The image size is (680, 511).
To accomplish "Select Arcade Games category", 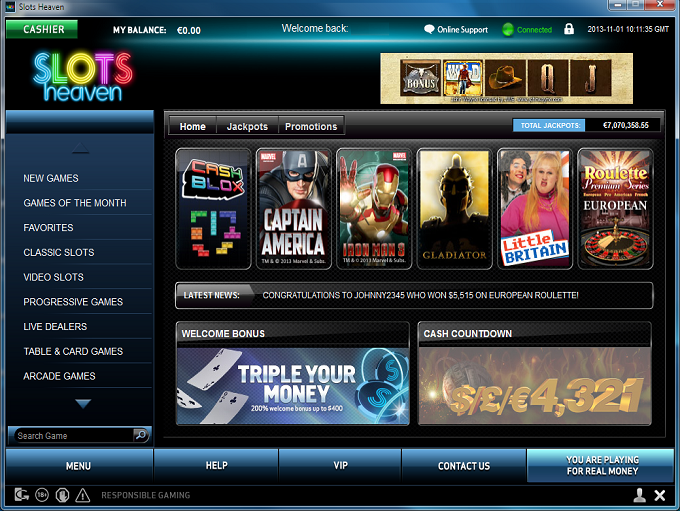I will point(59,376).
